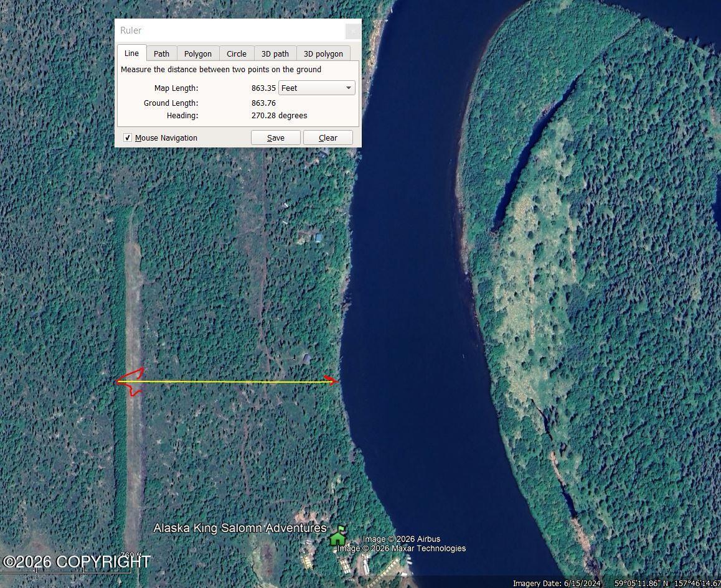Click the scale bar showing 760 ft
This screenshot has width=721, height=588.
tap(130, 556)
